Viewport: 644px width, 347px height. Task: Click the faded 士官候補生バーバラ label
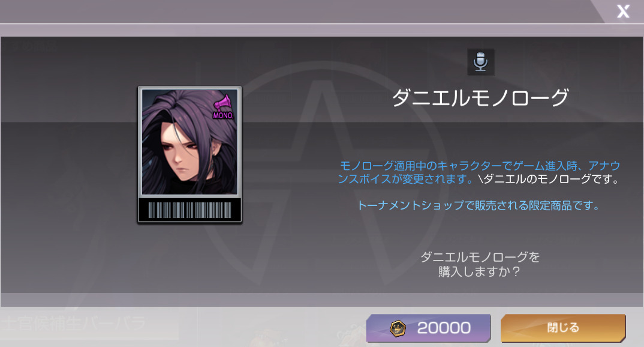click(x=73, y=324)
